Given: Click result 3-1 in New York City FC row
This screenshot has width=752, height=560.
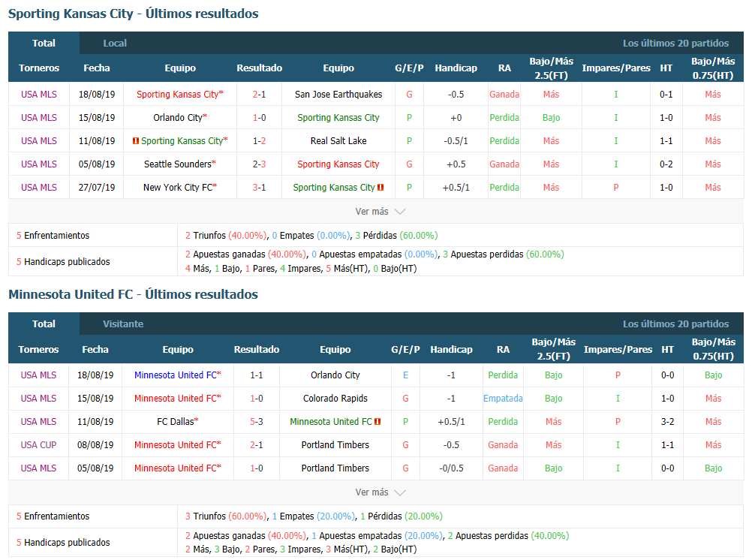Looking at the screenshot, I should 259,188.
